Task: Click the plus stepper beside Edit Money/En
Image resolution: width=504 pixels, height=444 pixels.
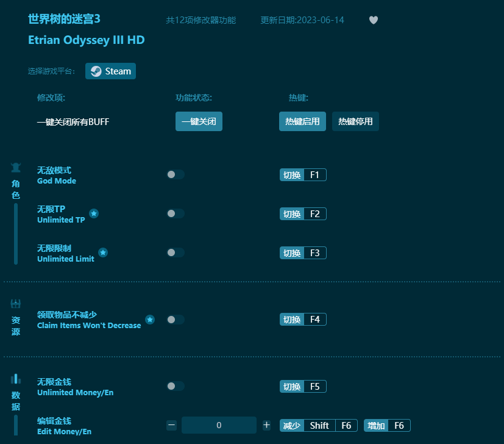Action: (x=266, y=425)
